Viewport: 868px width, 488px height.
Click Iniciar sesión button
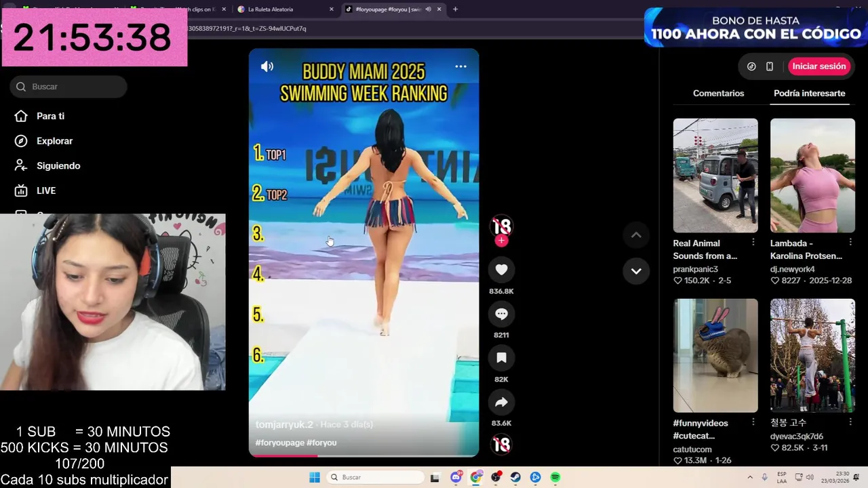819,66
